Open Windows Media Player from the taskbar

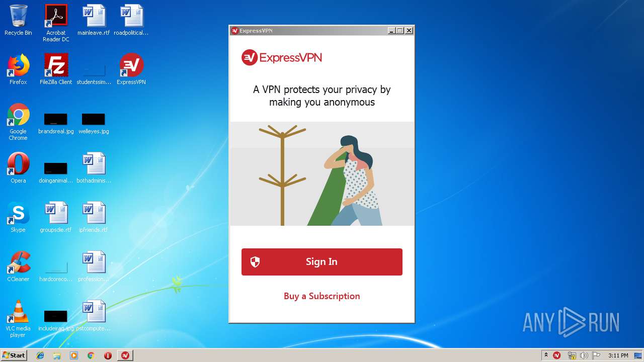click(x=74, y=355)
